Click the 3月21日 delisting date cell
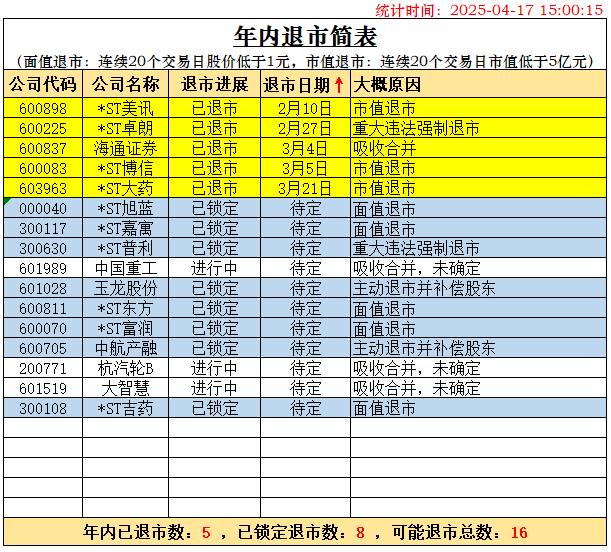This screenshot has height=552, width=611. click(305, 188)
